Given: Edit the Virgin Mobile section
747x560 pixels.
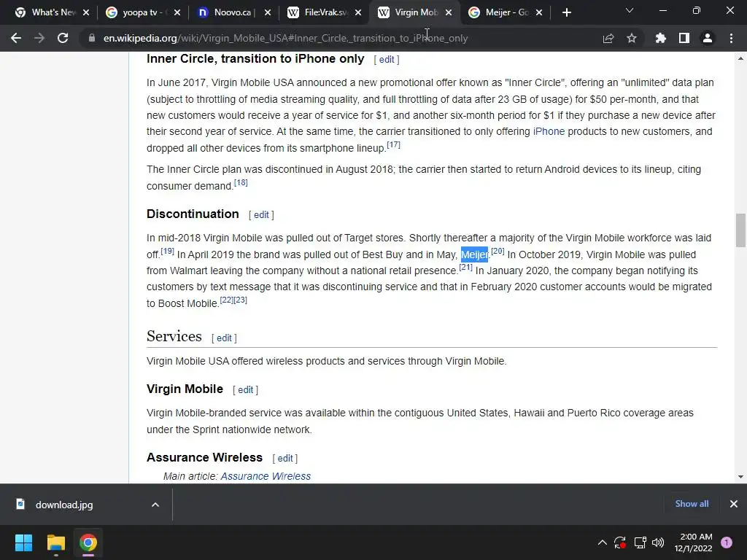Looking at the screenshot, I should click(245, 390).
